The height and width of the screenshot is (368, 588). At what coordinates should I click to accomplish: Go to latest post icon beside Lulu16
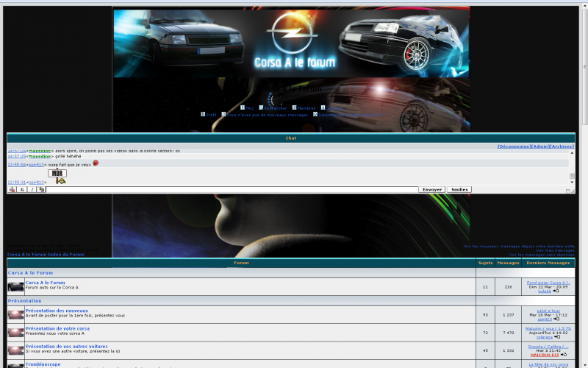556,291
